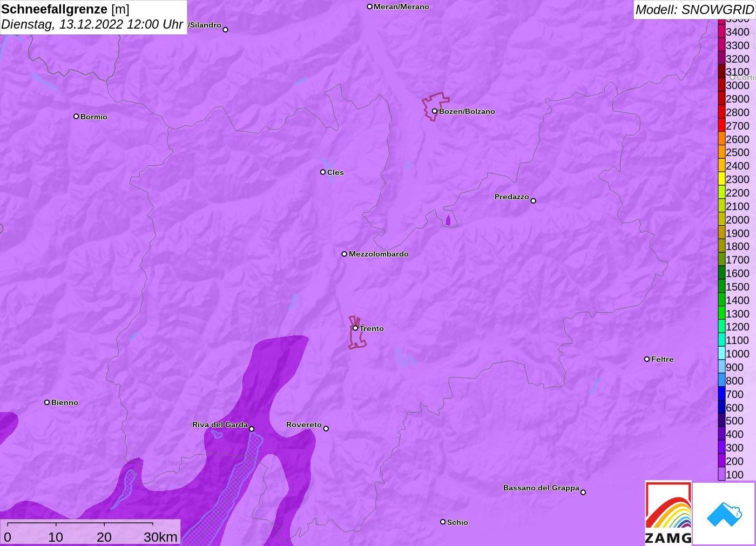Click the 'Riva del Garda' label

(220, 424)
